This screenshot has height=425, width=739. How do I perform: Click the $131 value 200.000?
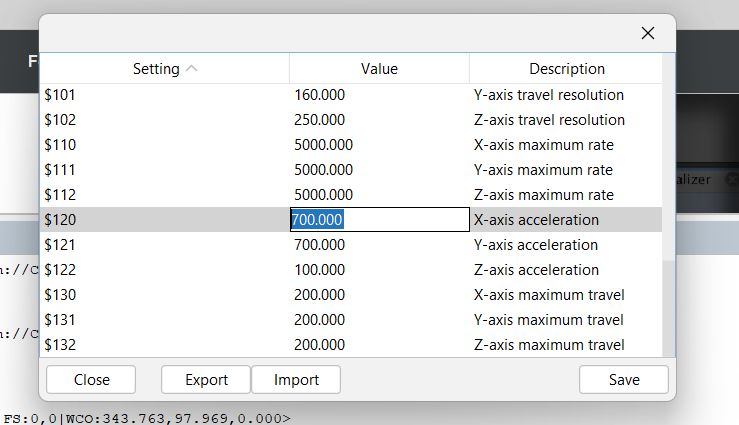[x=320, y=319]
